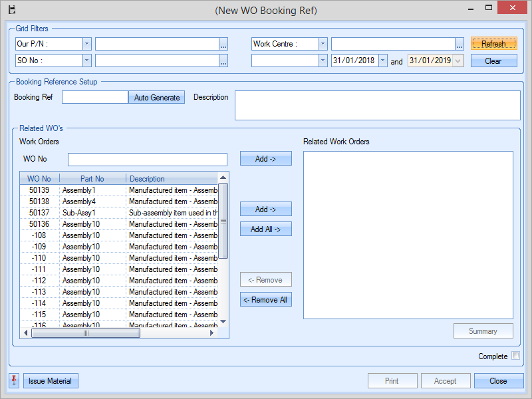
Task: Expand the Our P/N filter dropdown
Action: click(86, 44)
